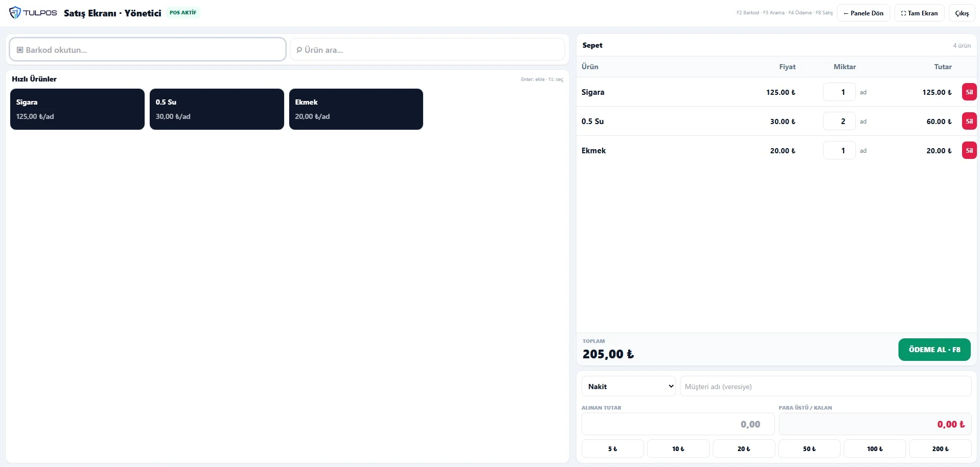Delete 0.5 Su row with Sil
Viewport: 980px width, 467px height.
[x=969, y=121]
